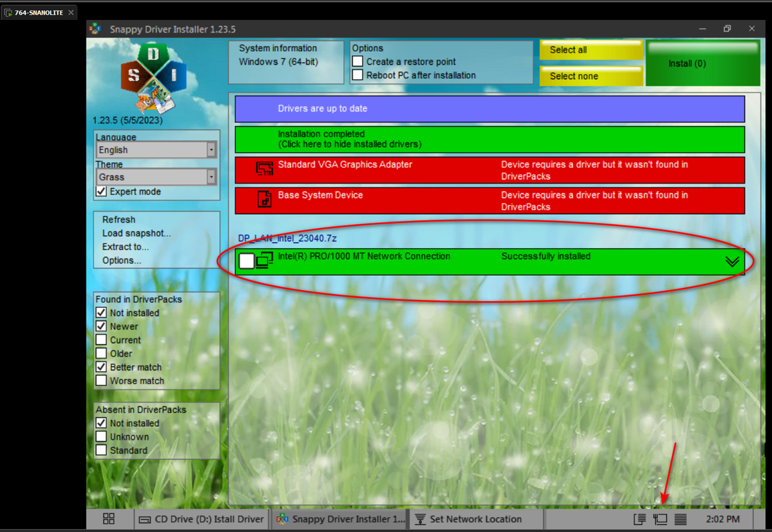
Task: Uncheck the Newer filter
Action: (101, 327)
